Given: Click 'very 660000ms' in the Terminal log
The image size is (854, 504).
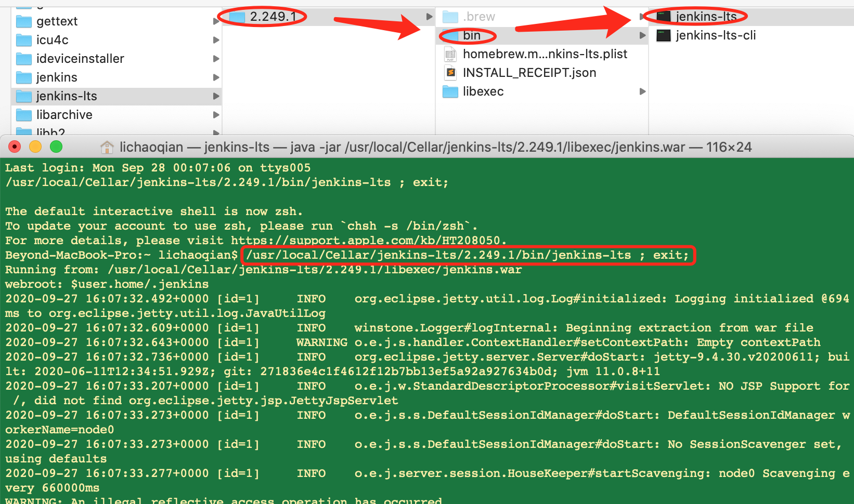Looking at the screenshot, I should click(53, 488).
